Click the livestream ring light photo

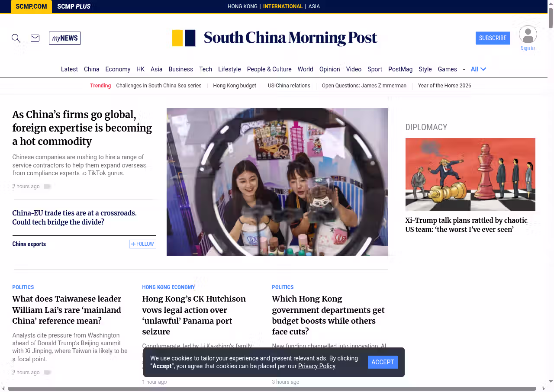click(x=277, y=182)
